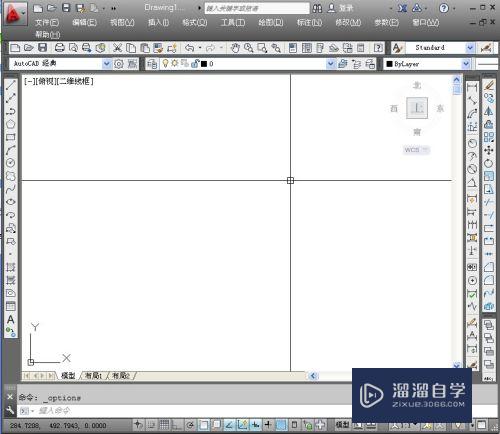This screenshot has width=500, height=434.
Task: Select the Diameter dimension tool
Action: (x=472, y=169)
